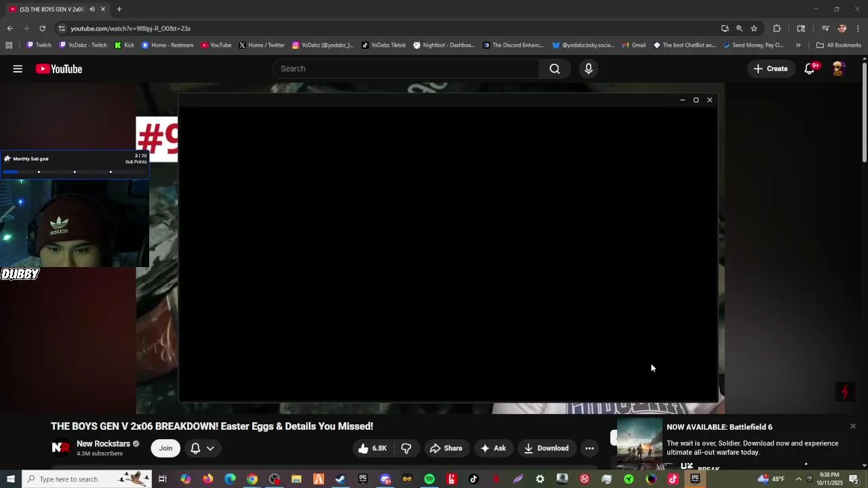
Task: Open the Kick bookmark
Action: (x=125, y=45)
